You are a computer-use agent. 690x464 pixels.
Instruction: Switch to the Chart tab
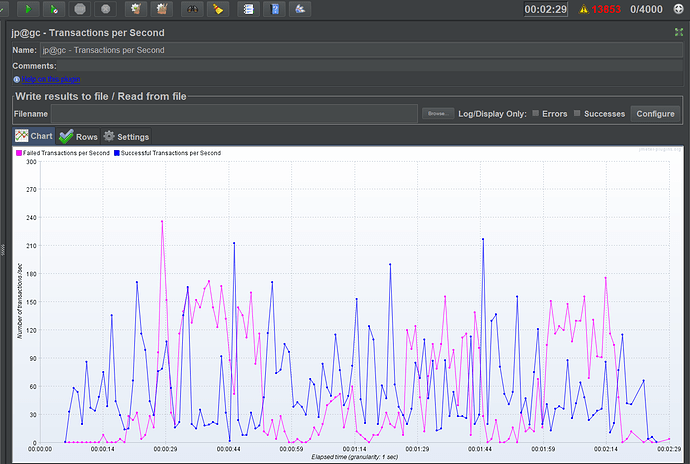(x=34, y=136)
